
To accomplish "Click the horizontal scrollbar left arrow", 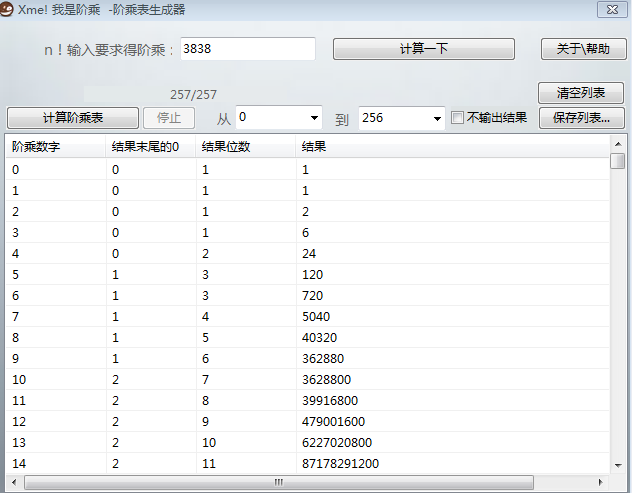I will tap(14, 482).
